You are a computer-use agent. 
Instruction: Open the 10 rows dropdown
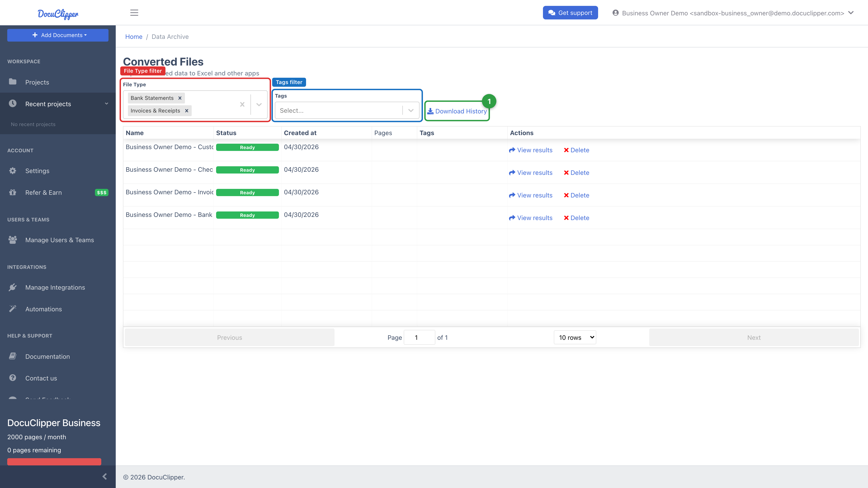pyautogui.click(x=575, y=337)
